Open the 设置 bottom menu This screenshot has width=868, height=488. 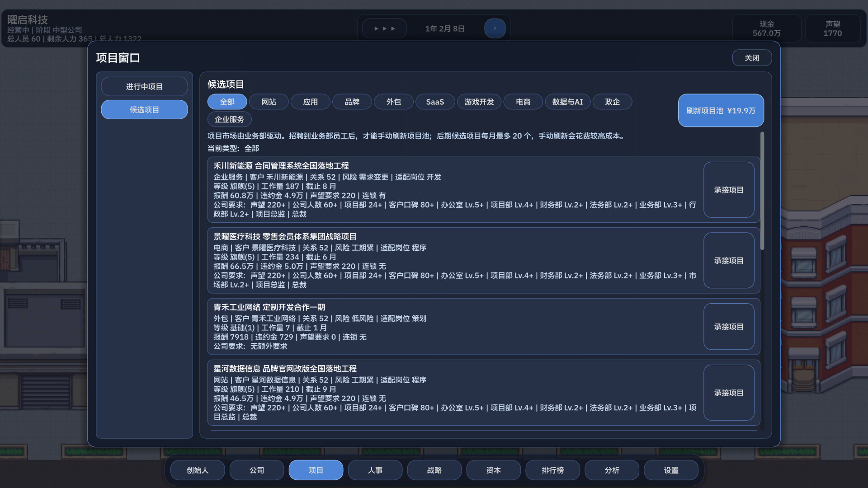[x=671, y=470]
